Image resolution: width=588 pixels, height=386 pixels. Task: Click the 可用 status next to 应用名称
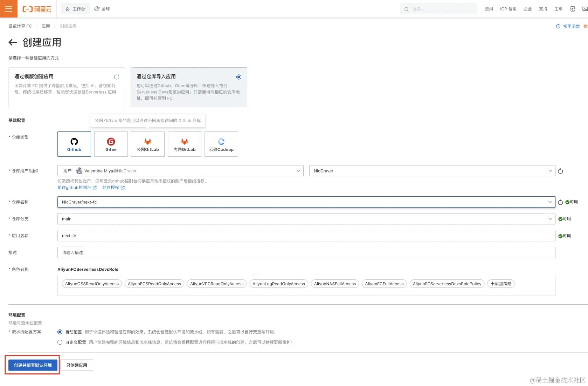pyautogui.click(x=565, y=236)
